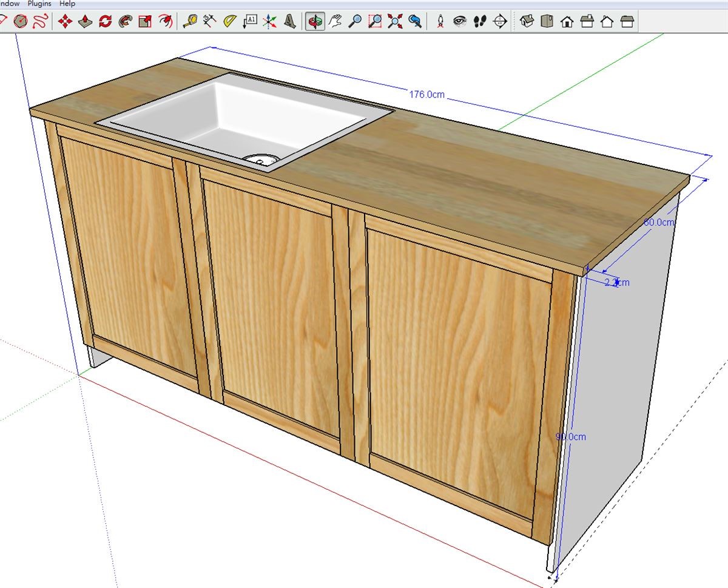Switch to Iso standard view
Image resolution: width=728 pixels, height=588 pixels.
click(x=527, y=22)
